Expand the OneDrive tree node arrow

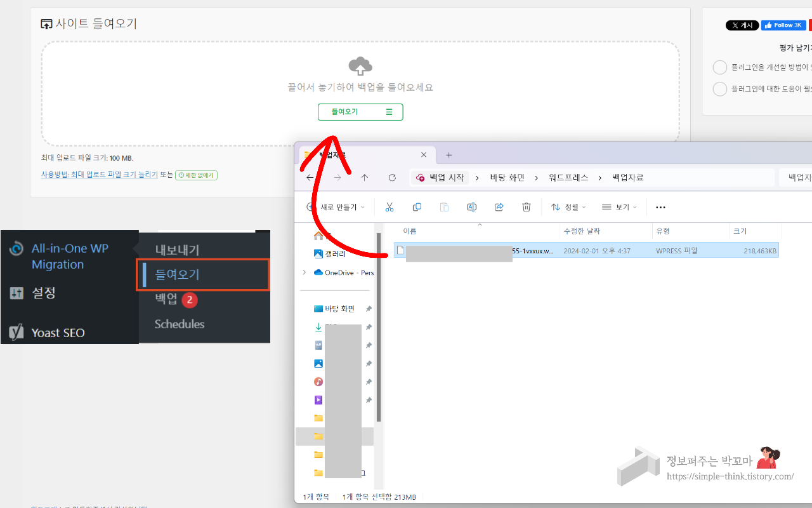(304, 272)
